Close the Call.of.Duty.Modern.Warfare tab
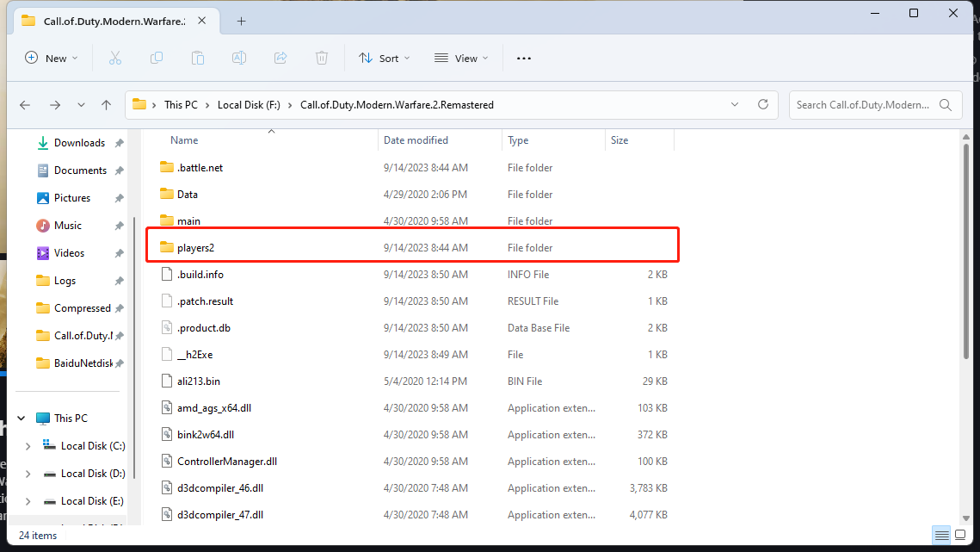980x552 pixels. [202, 21]
